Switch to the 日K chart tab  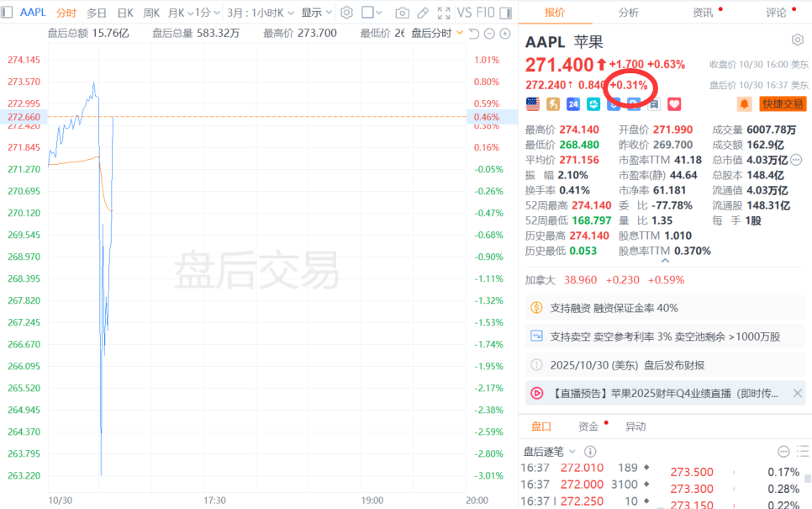[126, 13]
